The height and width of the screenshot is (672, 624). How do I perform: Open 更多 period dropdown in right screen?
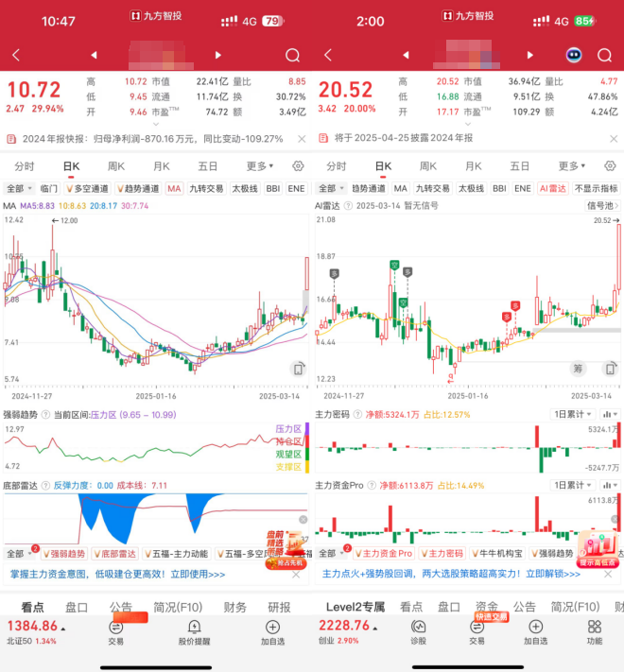572,165
